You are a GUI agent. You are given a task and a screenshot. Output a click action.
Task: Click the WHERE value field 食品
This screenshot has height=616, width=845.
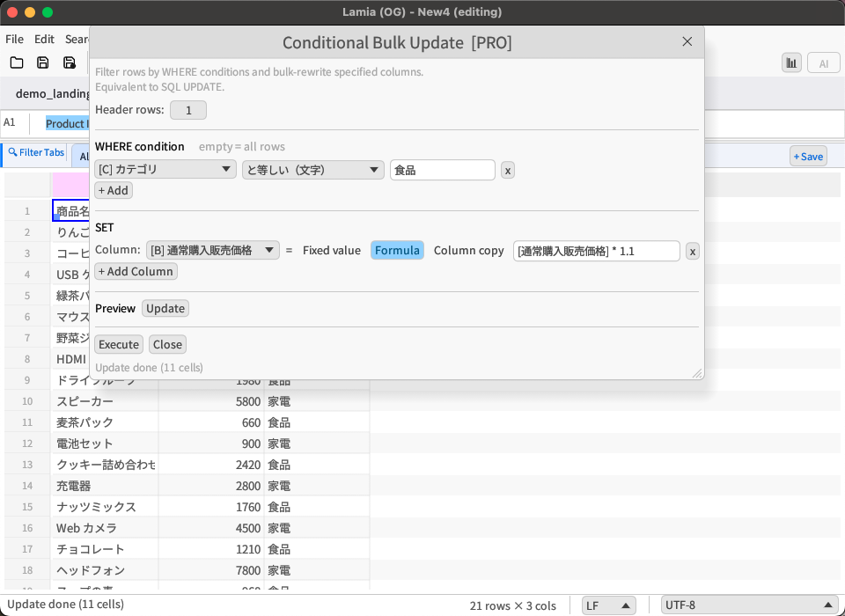click(443, 171)
